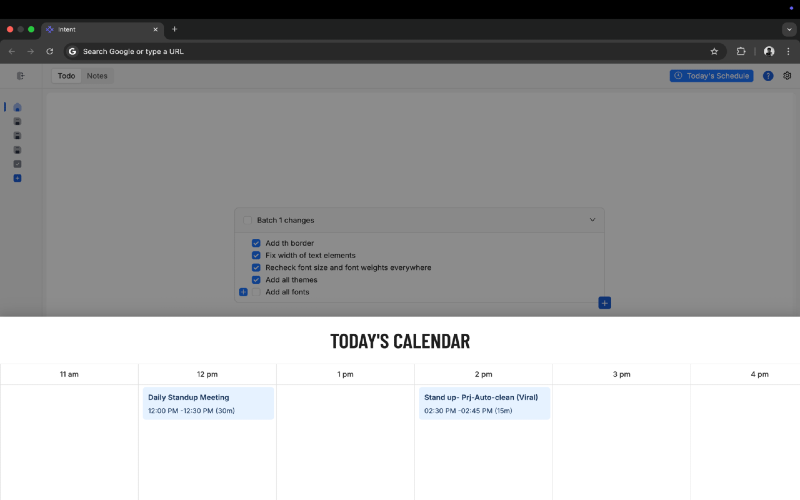Open the blue help question mark icon

pos(768,76)
